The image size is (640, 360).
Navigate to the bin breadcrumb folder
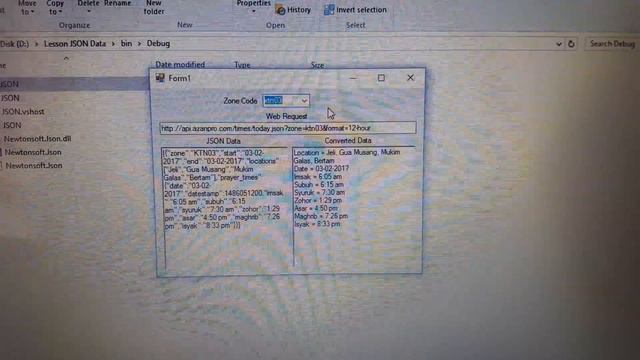coord(126,43)
